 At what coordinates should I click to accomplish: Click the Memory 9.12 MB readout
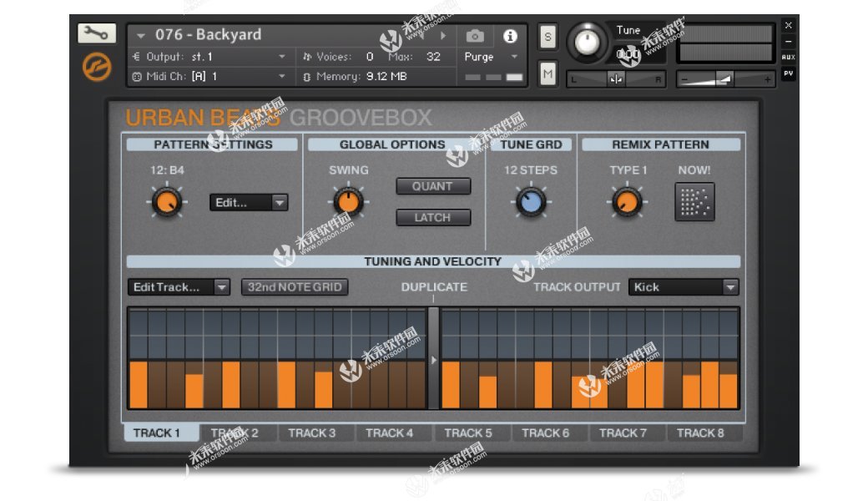[387, 76]
